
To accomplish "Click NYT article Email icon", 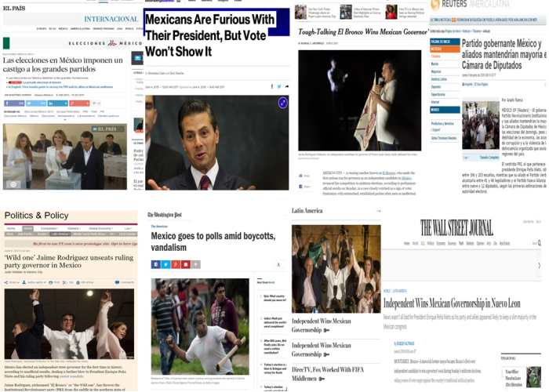I will pyautogui.click(x=300, y=176).
